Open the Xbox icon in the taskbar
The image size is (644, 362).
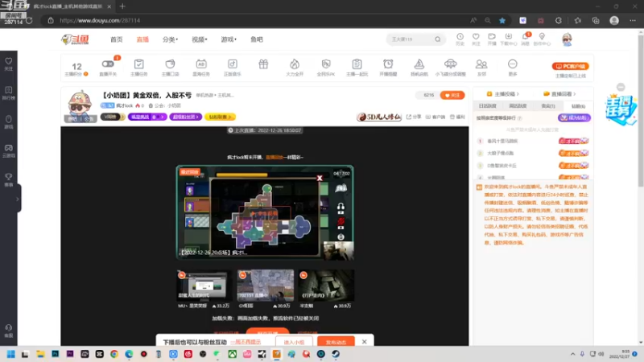tap(233, 354)
